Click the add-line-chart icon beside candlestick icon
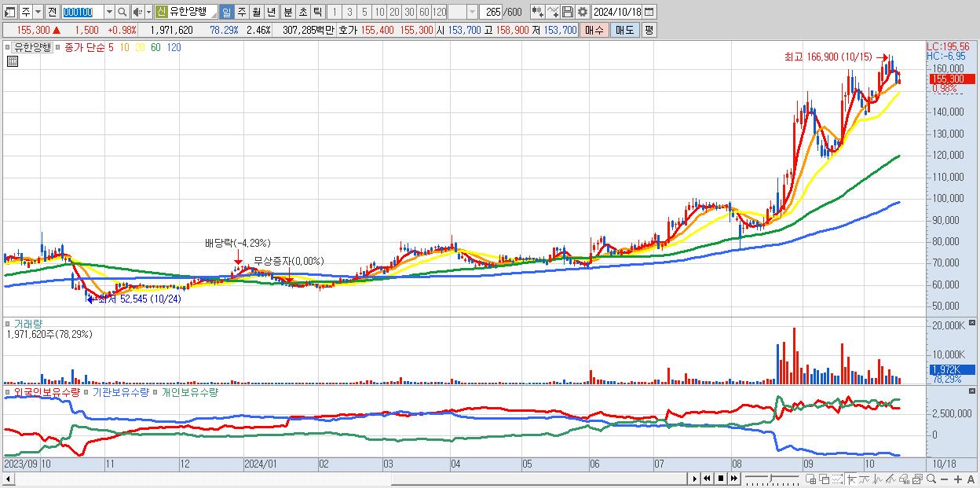The height and width of the screenshot is (488, 980). (x=553, y=12)
